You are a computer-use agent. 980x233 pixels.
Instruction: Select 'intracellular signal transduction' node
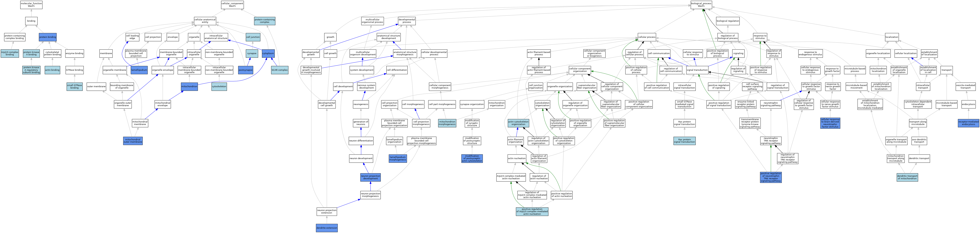684,87
